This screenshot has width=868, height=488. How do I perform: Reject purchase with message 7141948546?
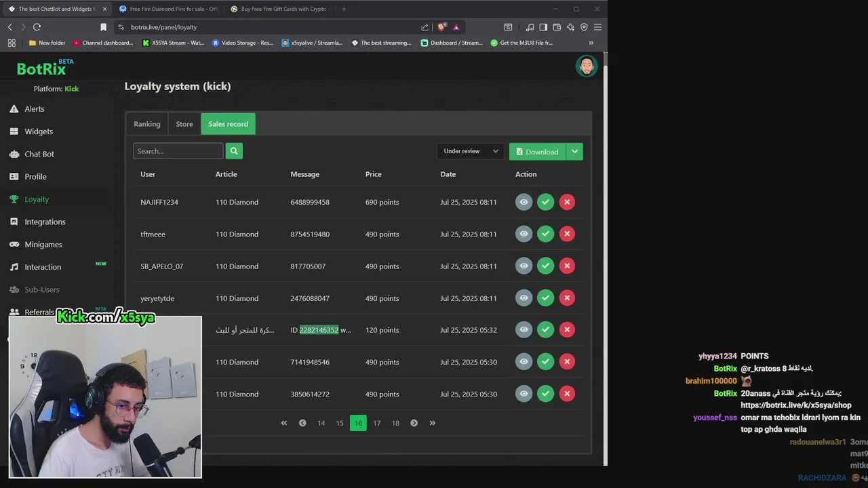click(567, 361)
